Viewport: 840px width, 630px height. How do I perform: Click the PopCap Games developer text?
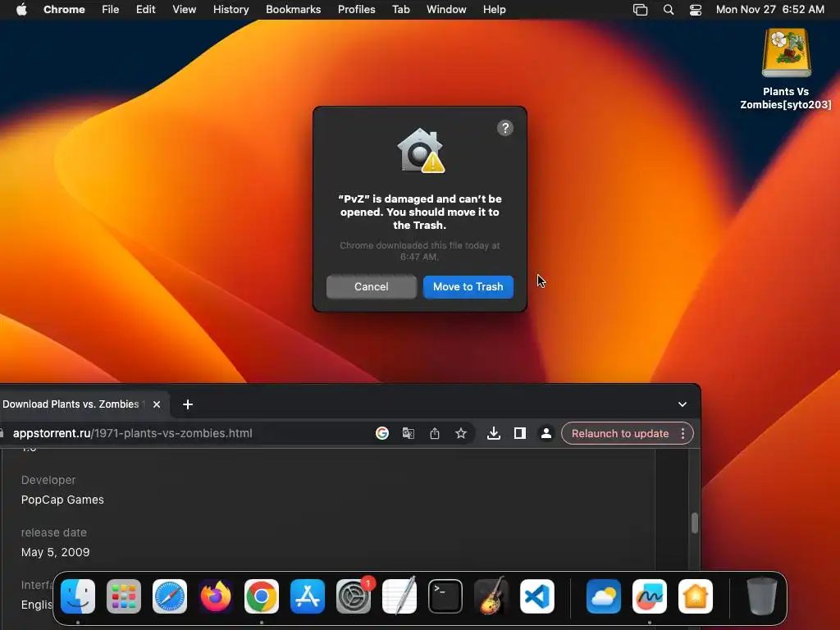coord(62,500)
